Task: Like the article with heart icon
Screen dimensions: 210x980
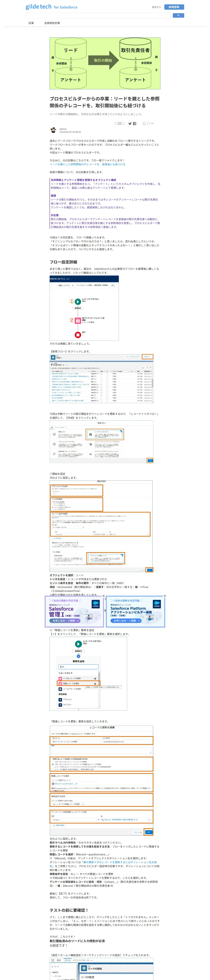Action: click(149, 124)
